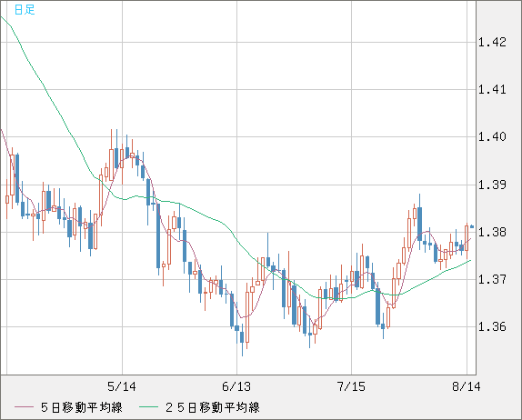Click the 5日移動平均線 legend text
522x420 pixels.
coord(82,407)
